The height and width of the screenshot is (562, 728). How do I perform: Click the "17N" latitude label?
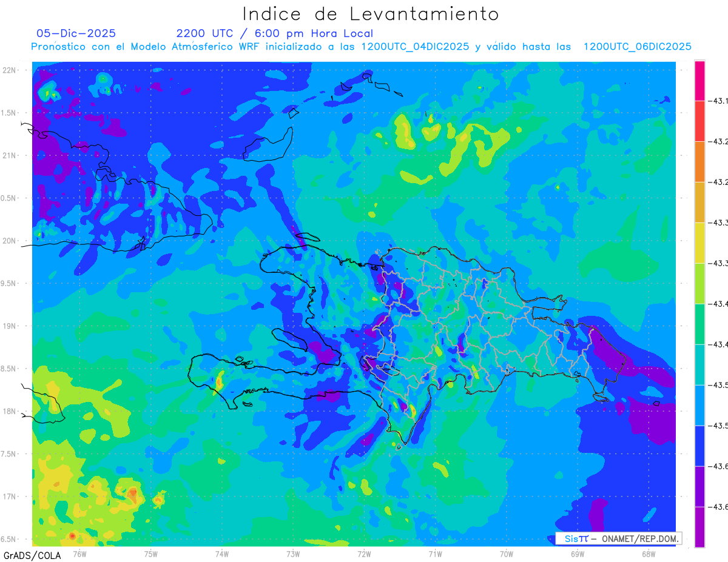(10, 497)
